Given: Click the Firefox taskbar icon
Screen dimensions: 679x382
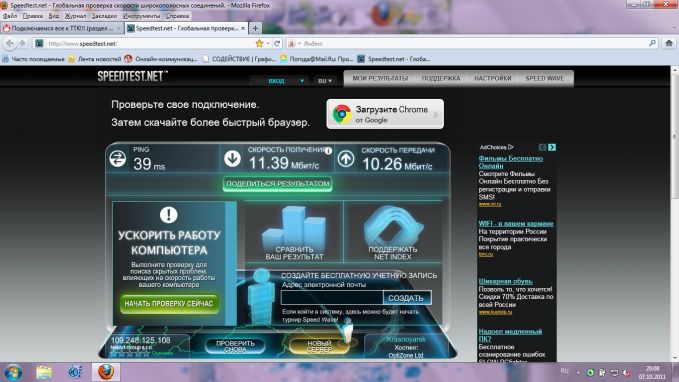Looking at the screenshot, I should [106, 372].
